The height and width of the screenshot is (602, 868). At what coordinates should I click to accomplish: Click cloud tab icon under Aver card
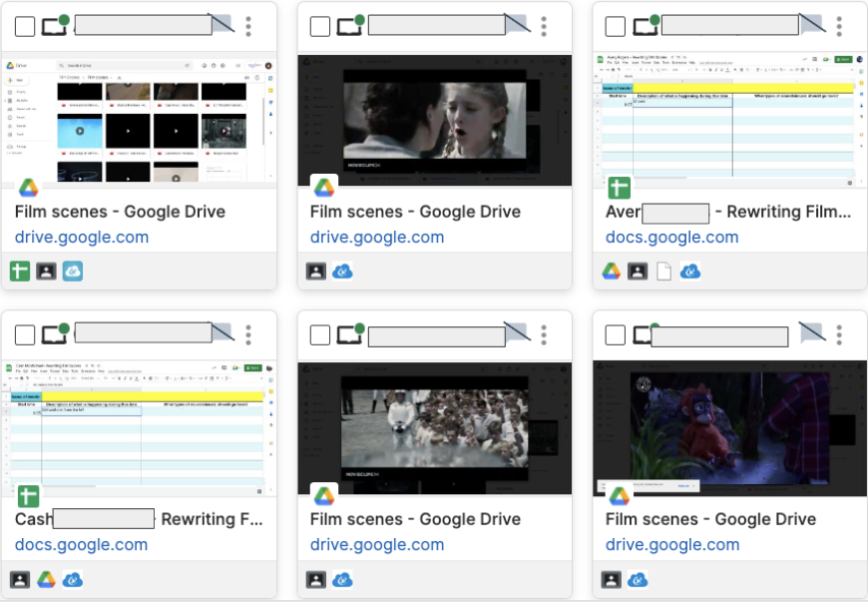pos(690,272)
